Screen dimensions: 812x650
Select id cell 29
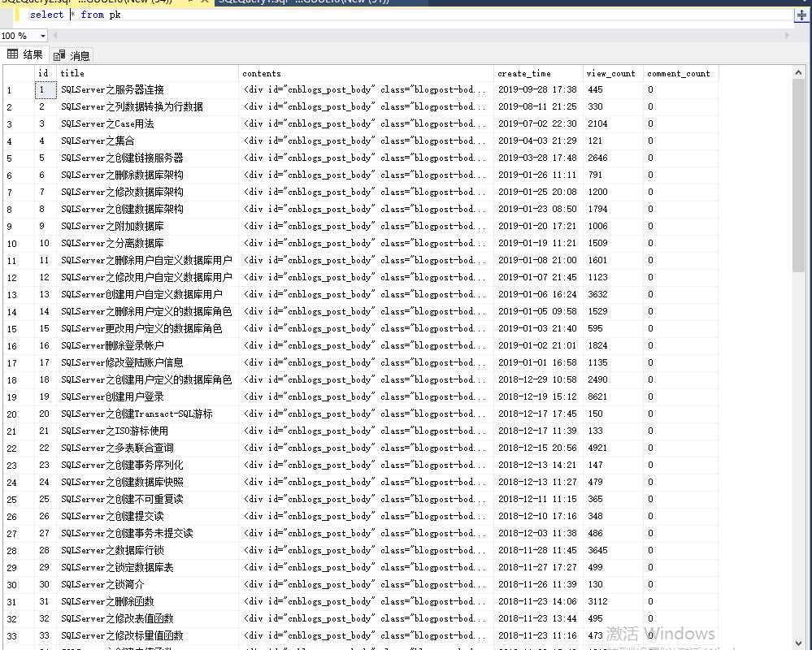[46, 568]
